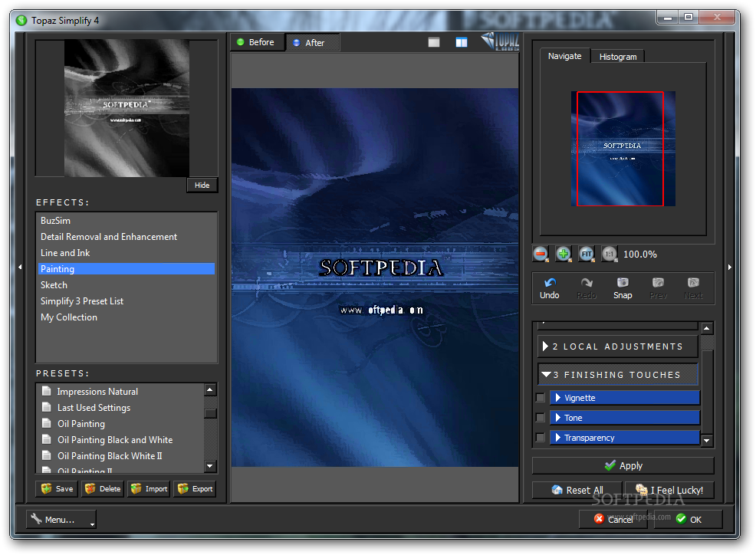Expand the Vignette settings
This screenshot has width=756, height=555.
click(x=624, y=398)
